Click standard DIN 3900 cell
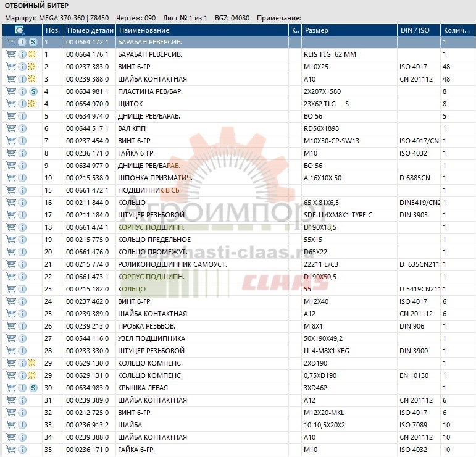Viewport: 476px width, 457px height. (414, 351)
